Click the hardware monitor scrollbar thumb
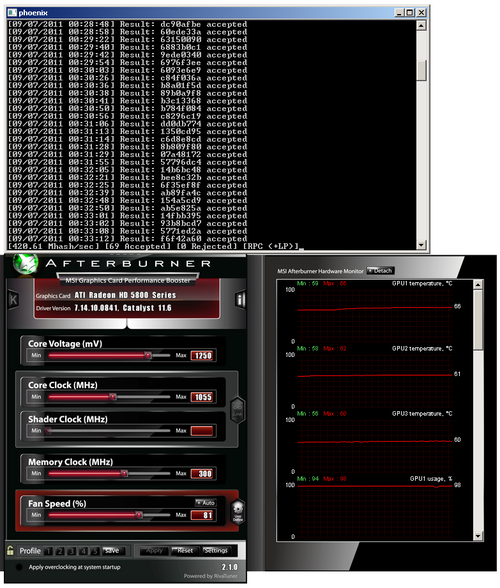This screenshot has height=588, width=500. pyautogui.click(x=478, y=320)
